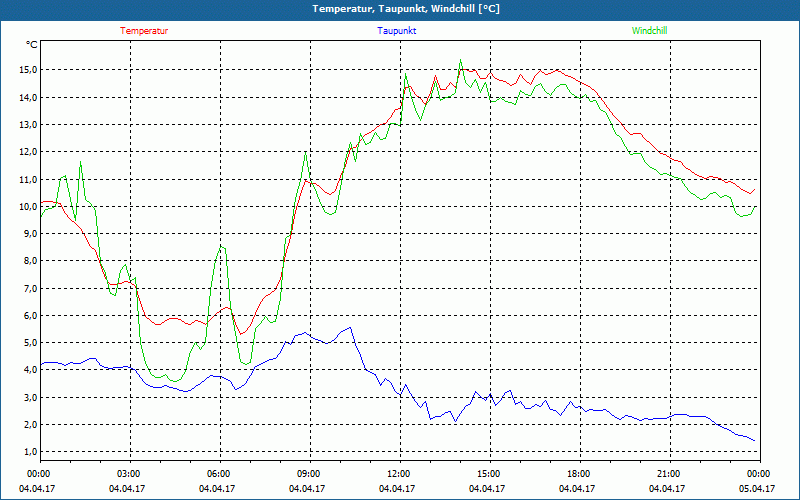Click the 1,0 y-axis value
Image resolution: width=800 pixels, height=500 pixels.
31,452
